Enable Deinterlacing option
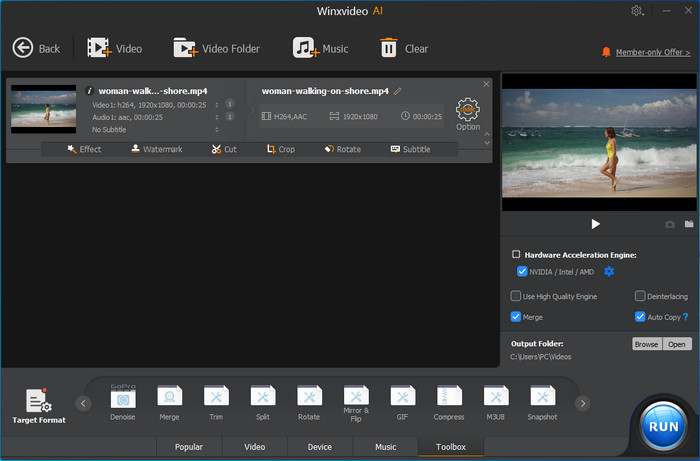This screenshot has width=700, height=461. coord(640,296)
